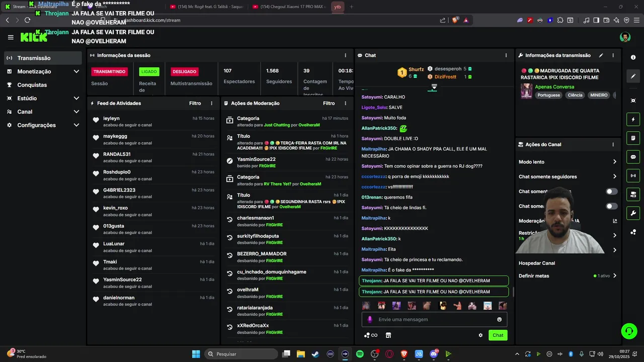The image size is (644, 362).
Task: Toggle the second Chat somente switch
Action: tap(612, 206)
